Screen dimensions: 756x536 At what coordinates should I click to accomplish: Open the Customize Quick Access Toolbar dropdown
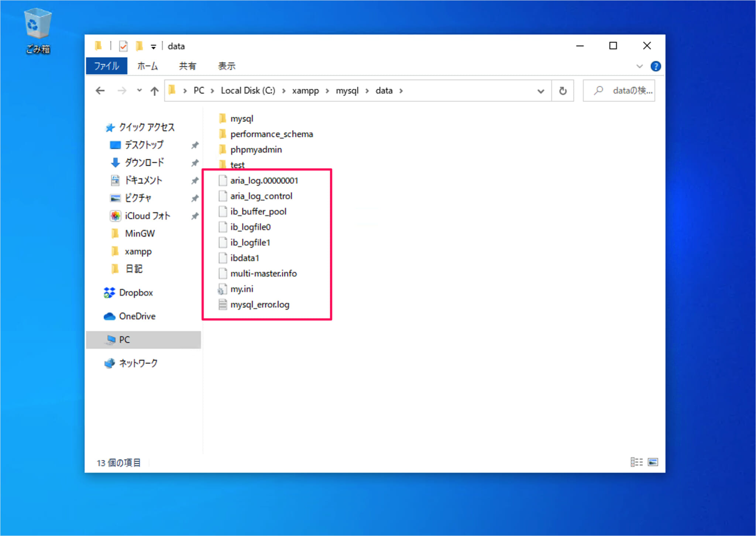coord(153,47)
